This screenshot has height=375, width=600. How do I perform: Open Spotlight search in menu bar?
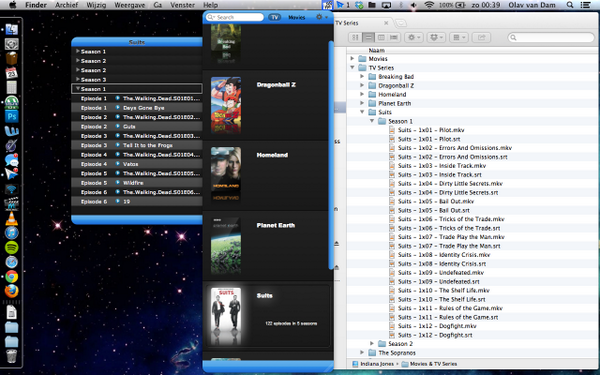pos(570,5)
